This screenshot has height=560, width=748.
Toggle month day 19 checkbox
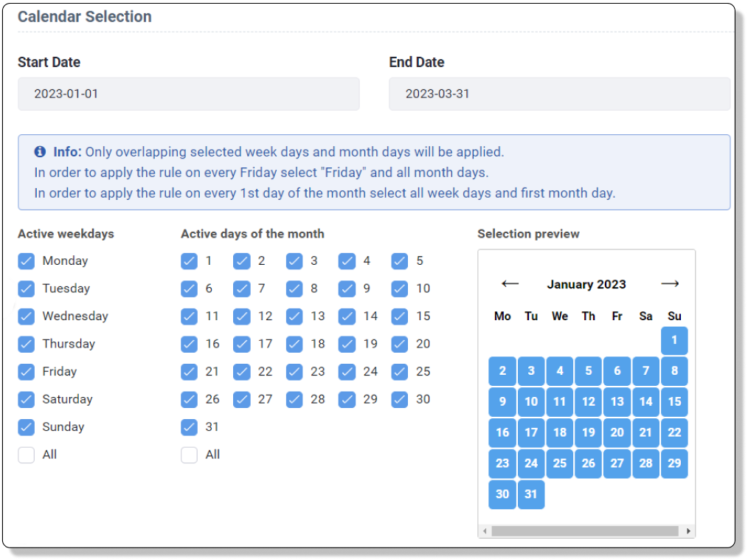[347, 344]
